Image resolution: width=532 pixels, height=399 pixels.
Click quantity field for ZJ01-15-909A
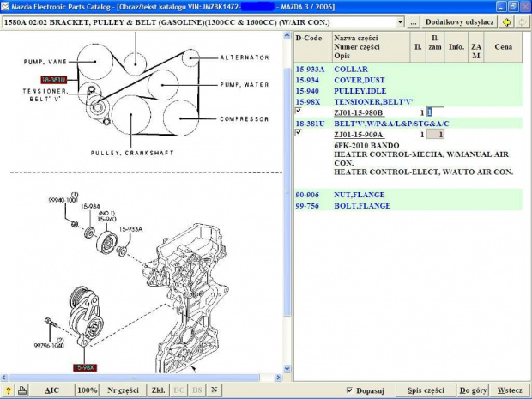[435, 135]
